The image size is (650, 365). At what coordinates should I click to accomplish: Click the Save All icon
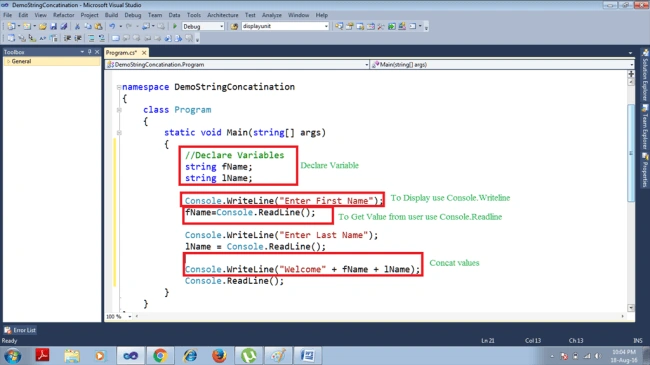[x=63, y=26]
